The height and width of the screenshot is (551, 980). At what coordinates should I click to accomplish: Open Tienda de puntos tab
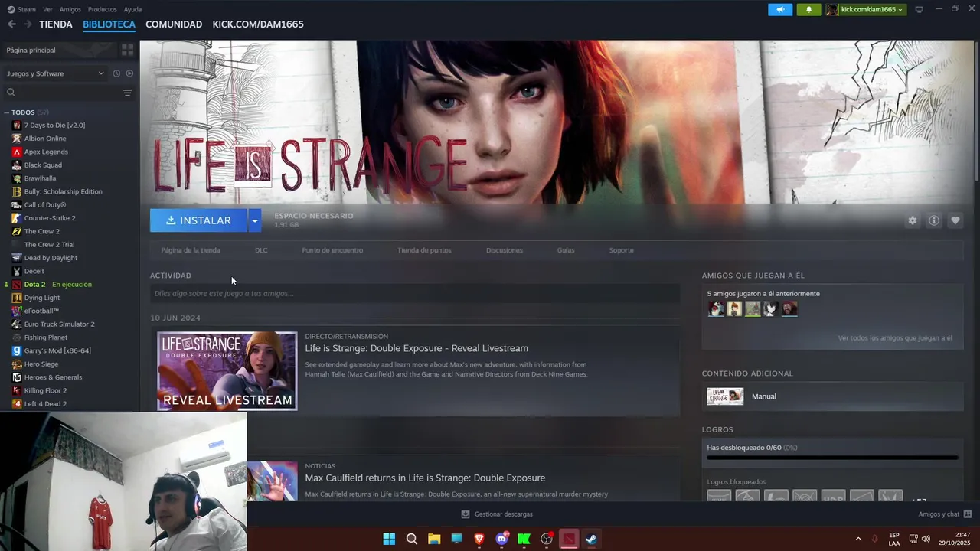click(x=424, y=250)
